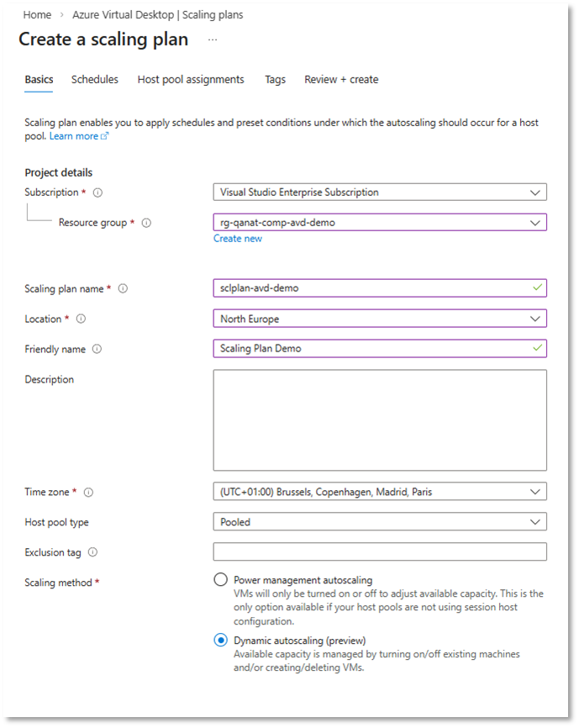Screen dimensions: 579x728
Task: Open the Learn more link
Action: (75, 135)
